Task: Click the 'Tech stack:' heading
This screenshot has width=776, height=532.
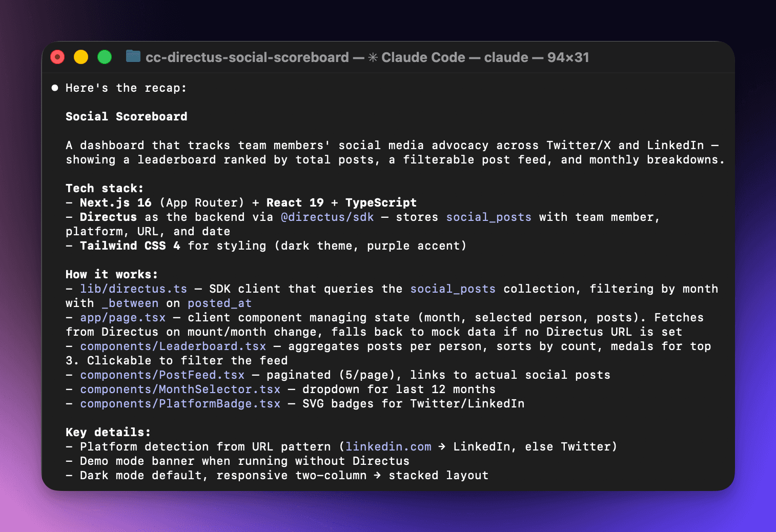Action: tap(105, 189)
